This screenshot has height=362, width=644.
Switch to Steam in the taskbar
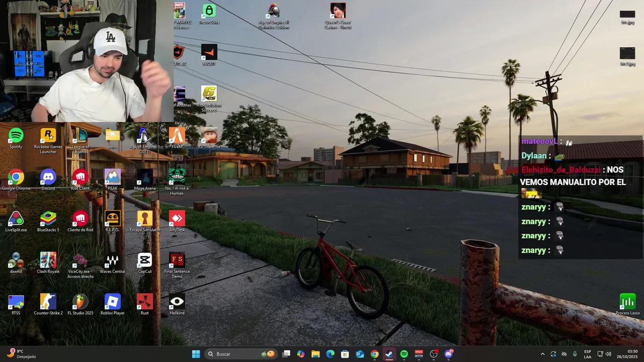tap(389, 354)
